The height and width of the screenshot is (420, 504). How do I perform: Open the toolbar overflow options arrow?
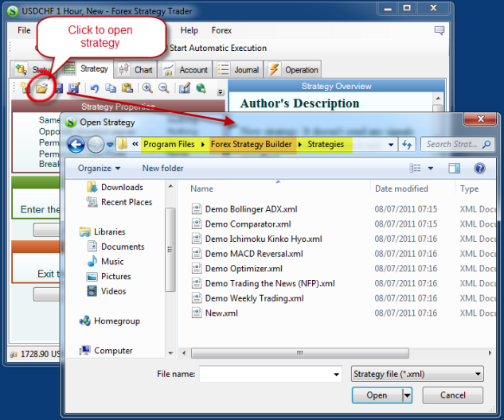[221, 92]
